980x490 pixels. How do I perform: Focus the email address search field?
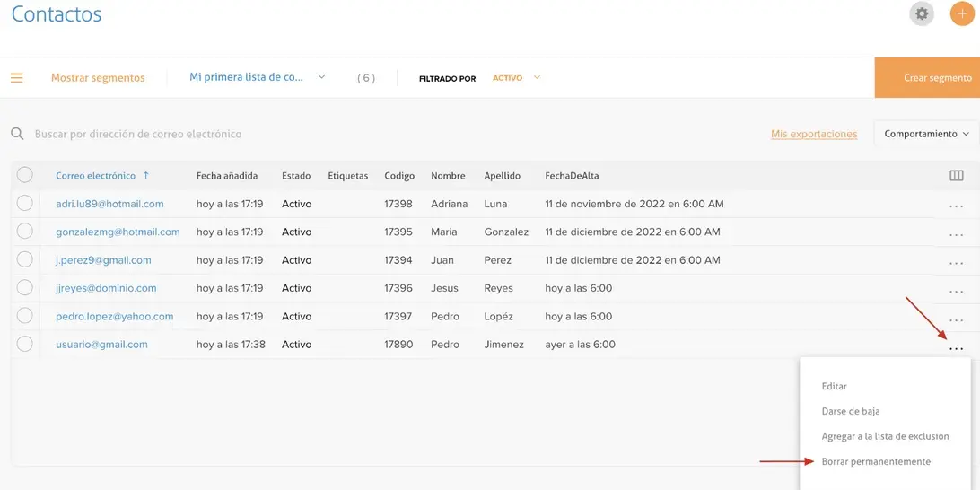138,134
